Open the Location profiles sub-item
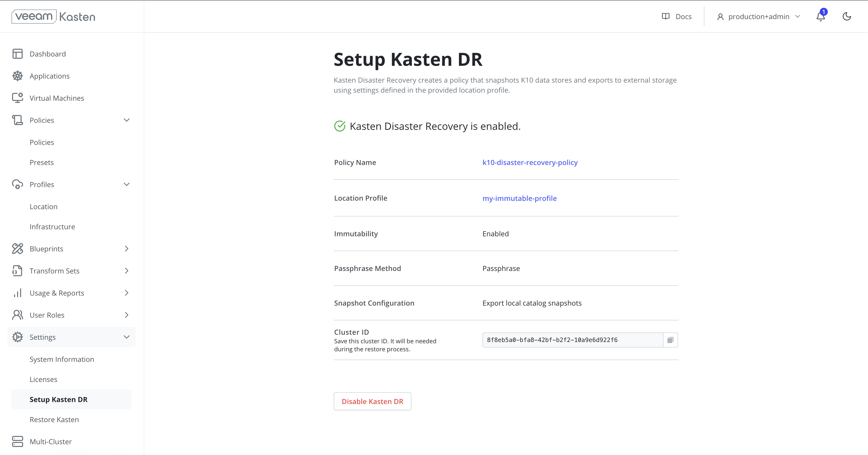This screenshot has height=455, width=868. [43, 207]
